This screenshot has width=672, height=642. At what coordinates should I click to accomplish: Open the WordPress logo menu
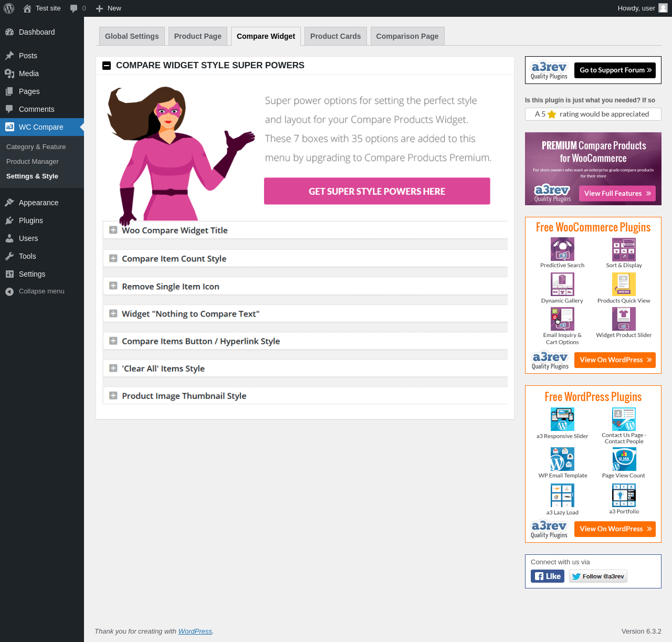9,8
